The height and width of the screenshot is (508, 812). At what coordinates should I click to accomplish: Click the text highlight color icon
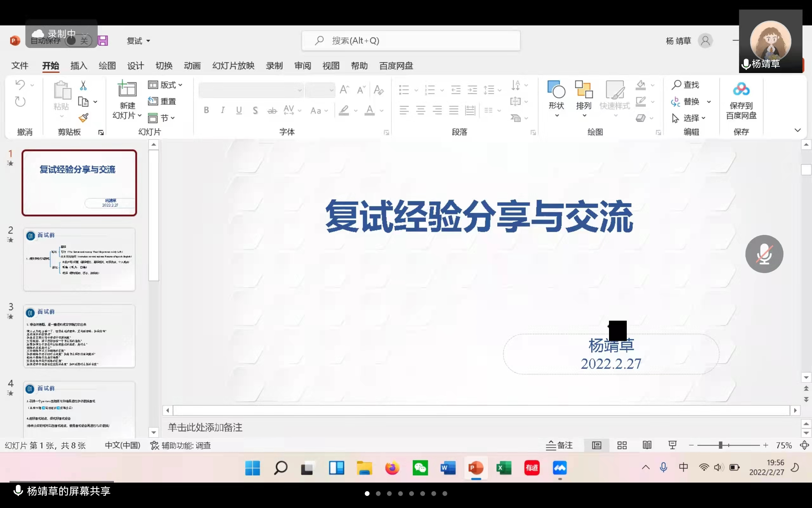click(x=344, y=110)
